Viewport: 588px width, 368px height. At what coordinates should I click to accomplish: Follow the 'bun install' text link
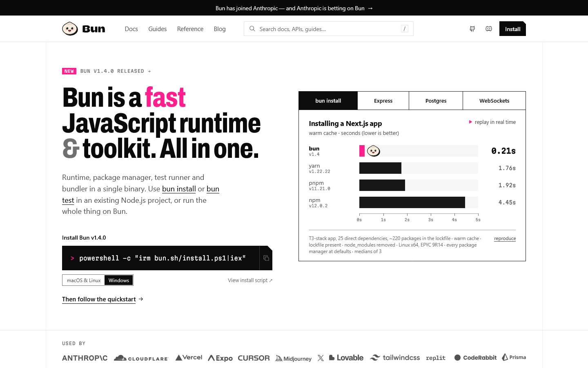tap(179, 189)
